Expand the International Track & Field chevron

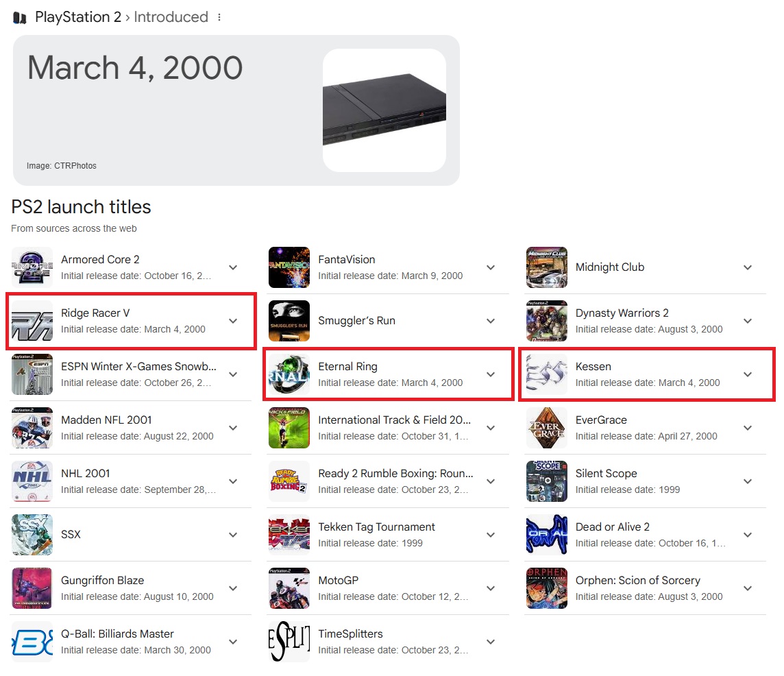tap(491, 428)
